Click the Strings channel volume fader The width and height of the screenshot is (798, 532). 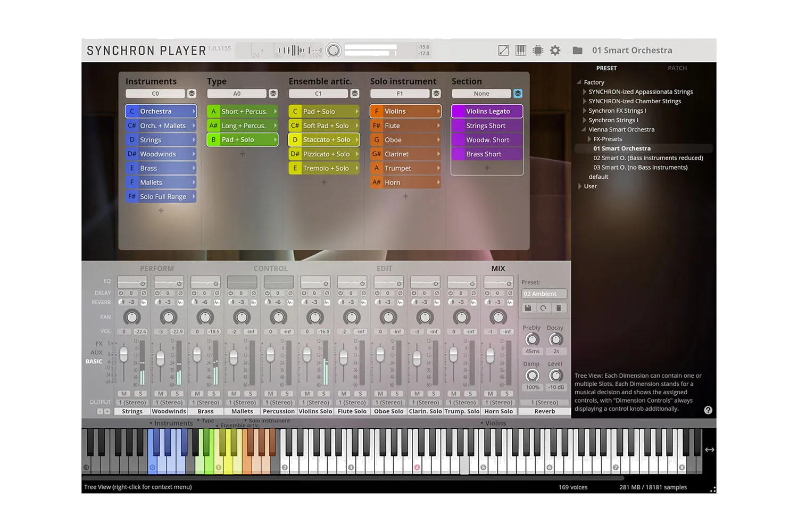tap(124, 355)
